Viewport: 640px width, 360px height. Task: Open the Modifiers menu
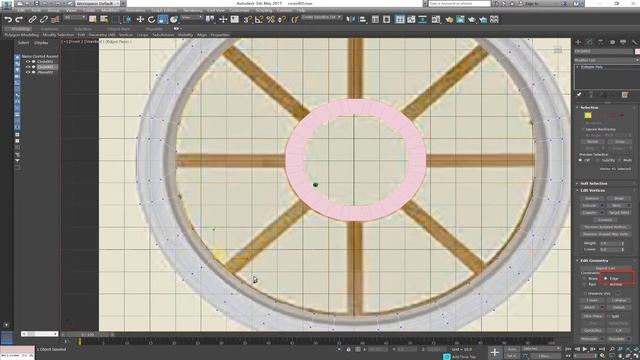coord(110,10)
